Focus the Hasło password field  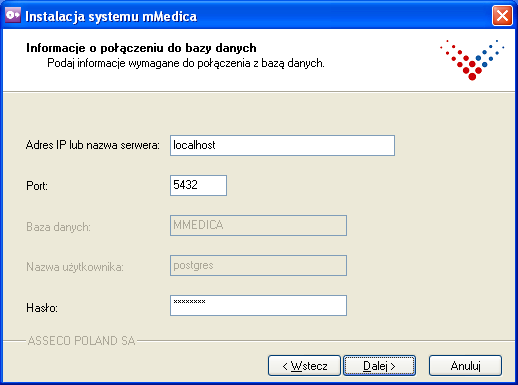point(258,305)
